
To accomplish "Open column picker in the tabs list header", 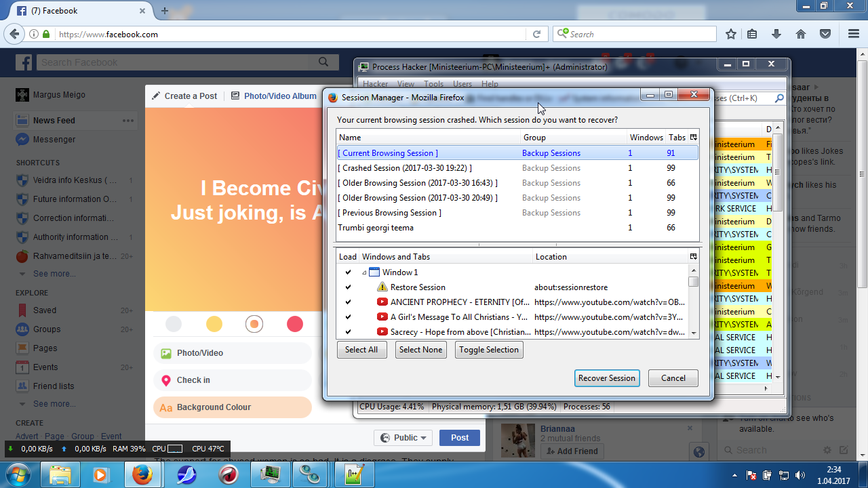I will coord(693,257).
